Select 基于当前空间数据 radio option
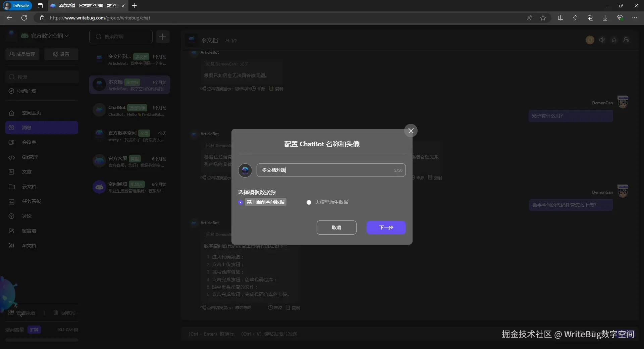 coord(240,202)
